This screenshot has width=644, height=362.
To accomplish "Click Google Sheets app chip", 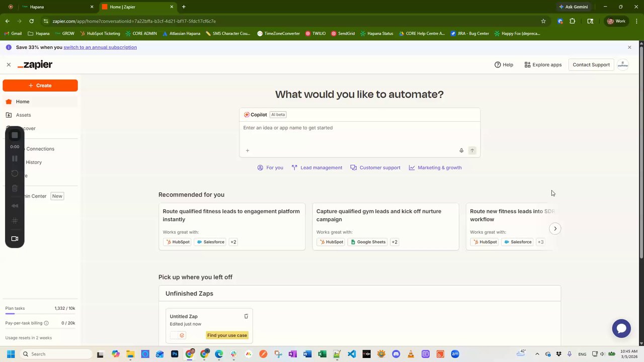I will (x=368, y=242).
